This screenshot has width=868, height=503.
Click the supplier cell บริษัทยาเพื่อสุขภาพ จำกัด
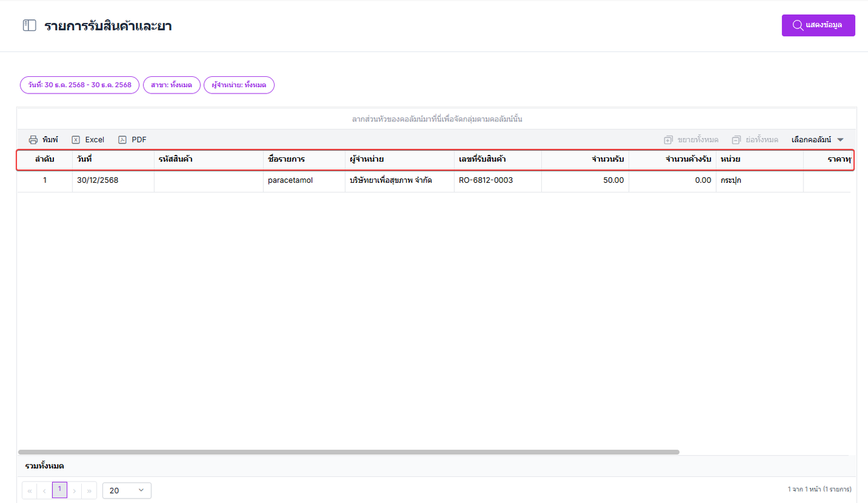click(399, 181)
